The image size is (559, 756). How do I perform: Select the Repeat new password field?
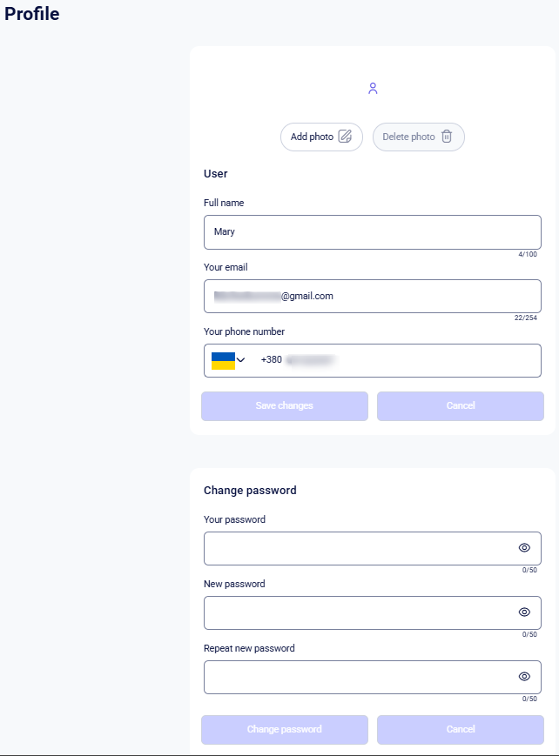pos(357,678)
